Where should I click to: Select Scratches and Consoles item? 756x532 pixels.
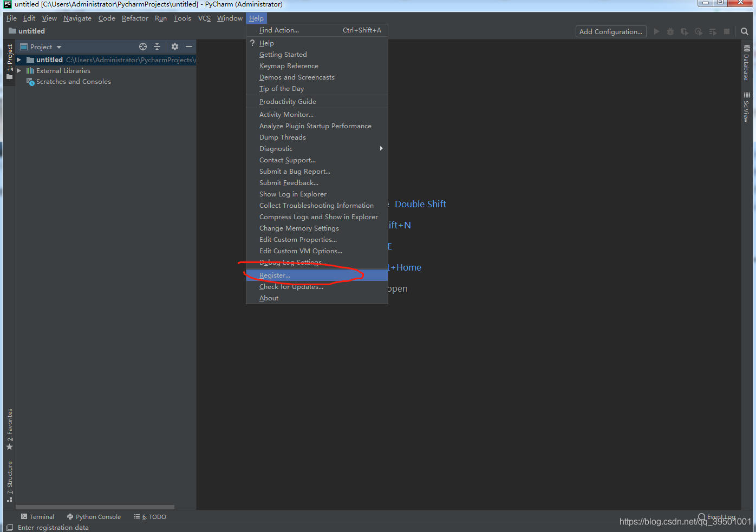[74, 82]
